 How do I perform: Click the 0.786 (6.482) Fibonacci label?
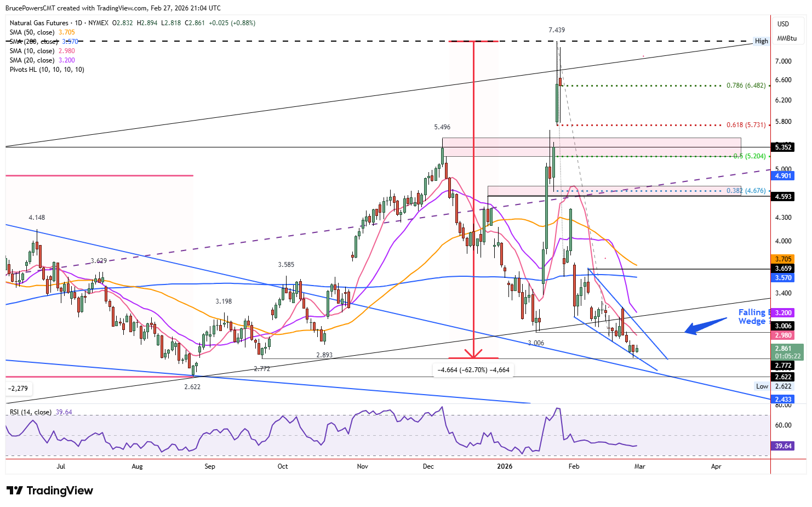tap(746, 86)
